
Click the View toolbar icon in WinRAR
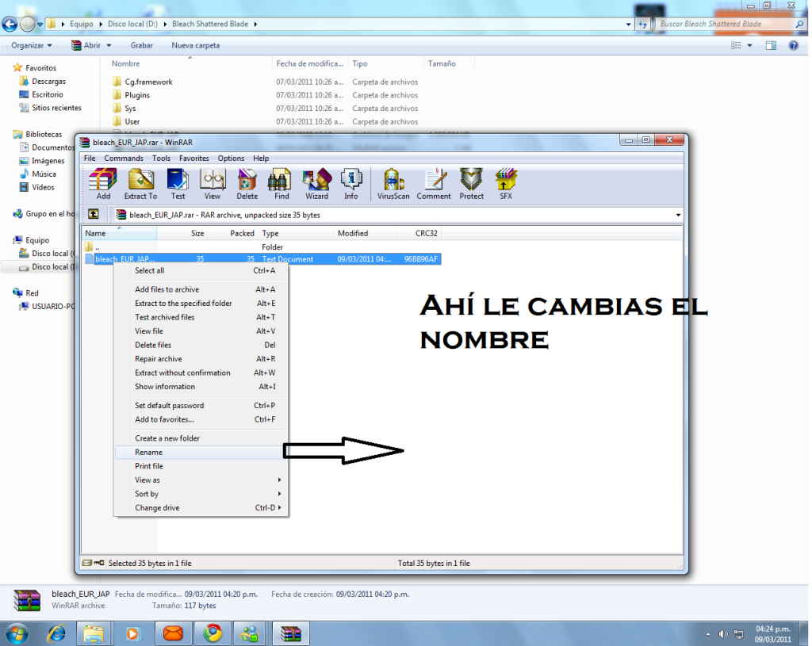pyautogui.click(x=213, y=184)
